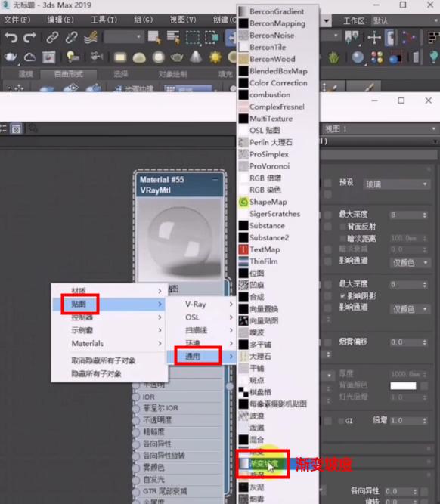Expand the V-Ray maps submenu
Viewport: 440px width, 504px height.
pos(202,304)
